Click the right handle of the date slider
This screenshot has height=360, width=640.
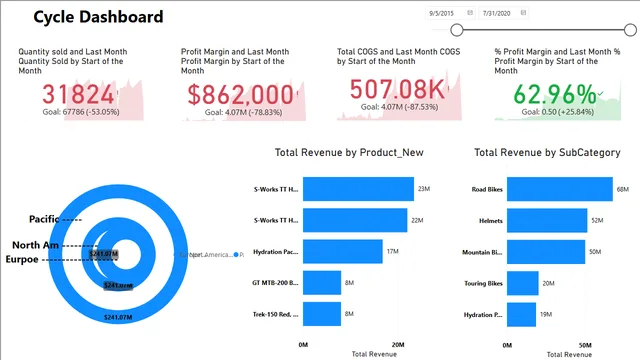tap(630, 30)
